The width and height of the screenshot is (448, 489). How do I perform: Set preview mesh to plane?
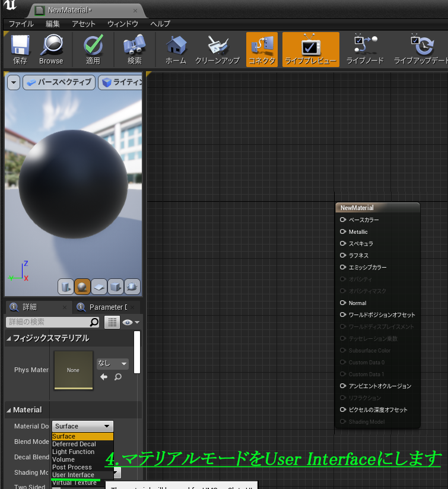coord(99,287)
